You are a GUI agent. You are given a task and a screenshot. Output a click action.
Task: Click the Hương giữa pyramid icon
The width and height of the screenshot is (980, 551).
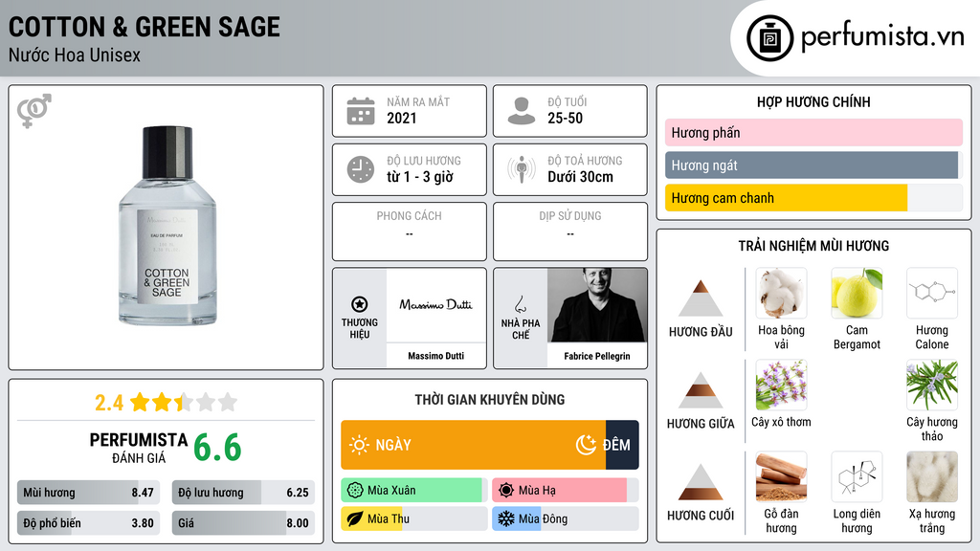point(701,390)
